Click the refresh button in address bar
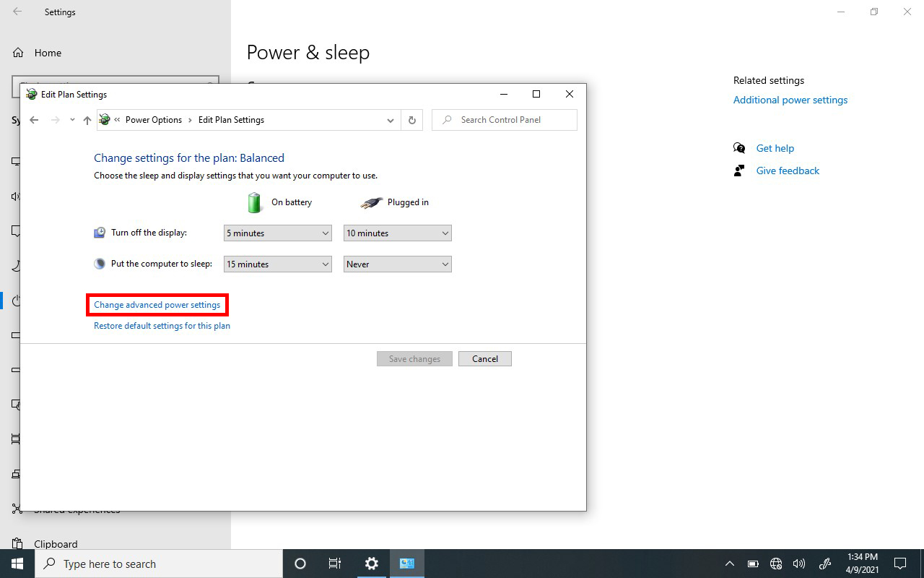 [x=412, y=120]
